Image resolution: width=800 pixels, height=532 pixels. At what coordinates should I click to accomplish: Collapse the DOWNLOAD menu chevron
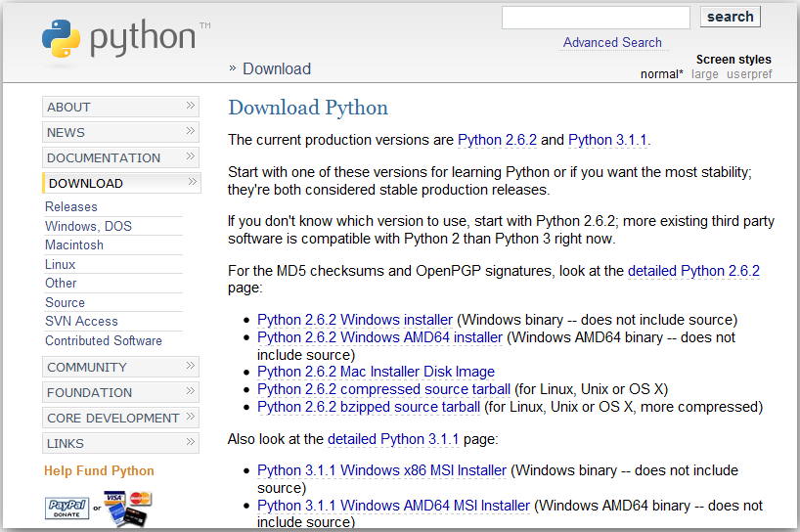[x=192, y=182]
